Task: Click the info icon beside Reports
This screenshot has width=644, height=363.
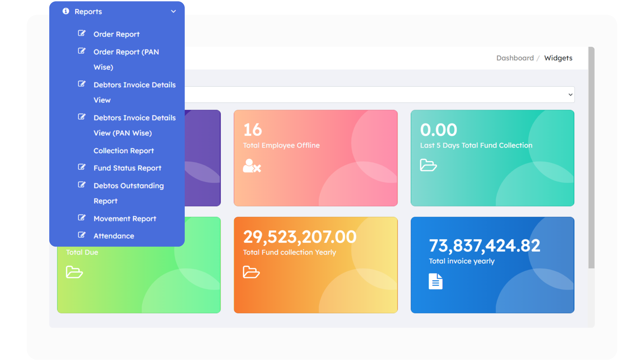Action: 66,11
